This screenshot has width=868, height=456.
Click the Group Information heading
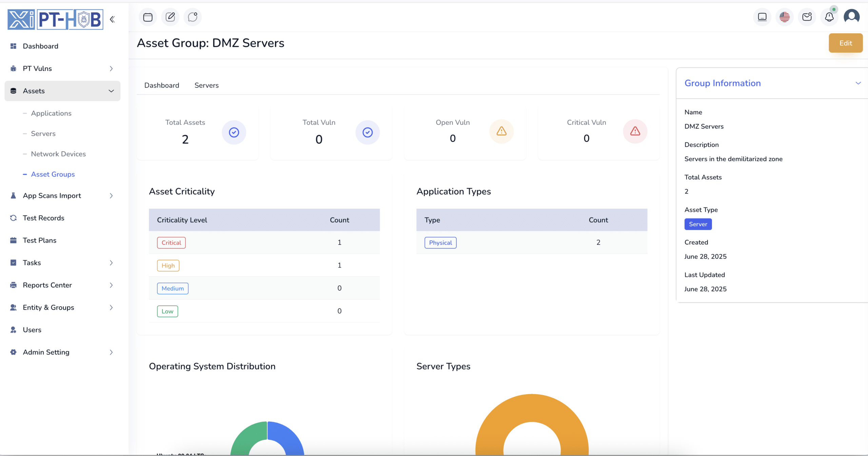[x=723, y=83]
